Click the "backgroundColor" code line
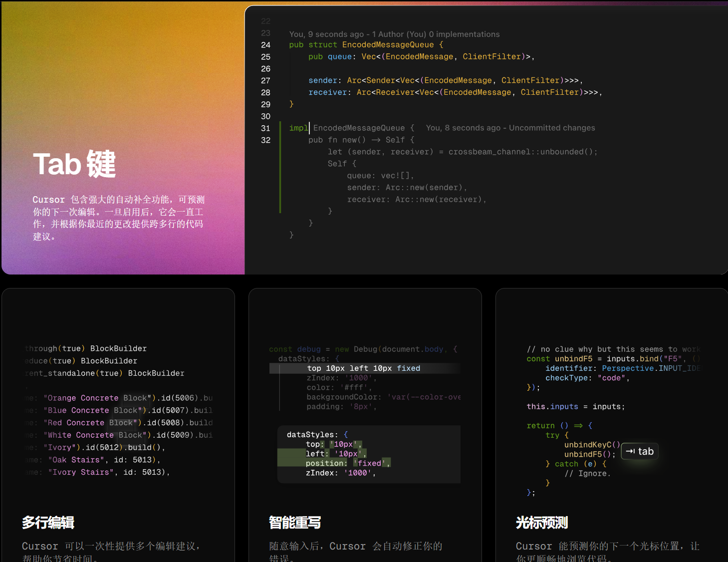 click(383, 397)
